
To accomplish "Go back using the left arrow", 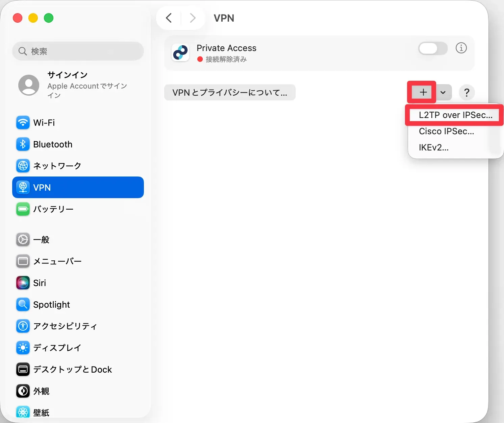I will [x=169, y=18].
